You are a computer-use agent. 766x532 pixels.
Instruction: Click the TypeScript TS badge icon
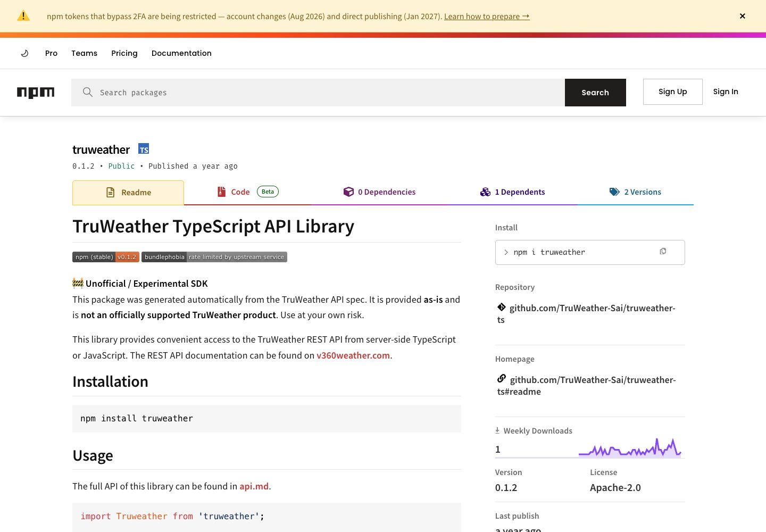point(144,149)
